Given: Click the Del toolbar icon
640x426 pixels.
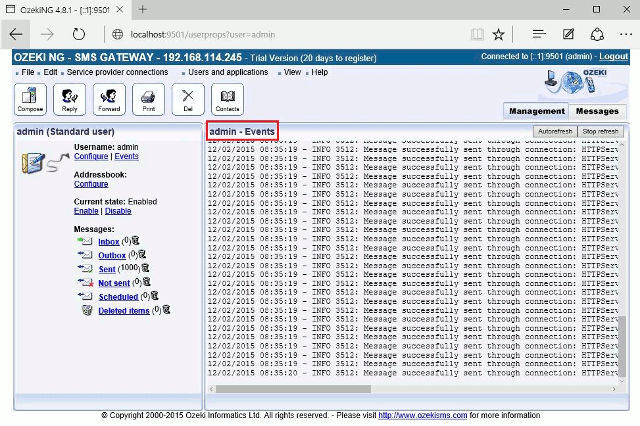Looking at the screenshot, I should [188, 99].
